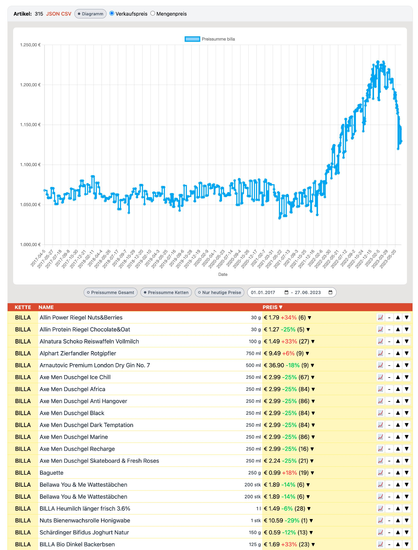This screenshot has height=550, width=418.
Task: Remove Axe Men Duschgel Anti Hangover minus
Action: 389,401
